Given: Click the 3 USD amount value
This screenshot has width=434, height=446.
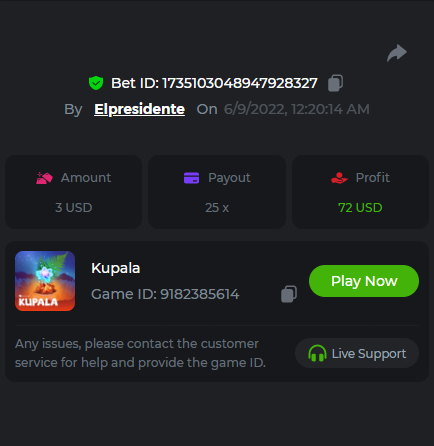Looking at the screenshot, I should [74, 208].
